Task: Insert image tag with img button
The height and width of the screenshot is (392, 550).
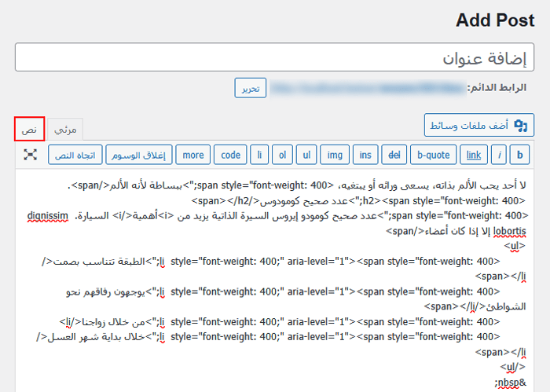Action: [335, 155]
